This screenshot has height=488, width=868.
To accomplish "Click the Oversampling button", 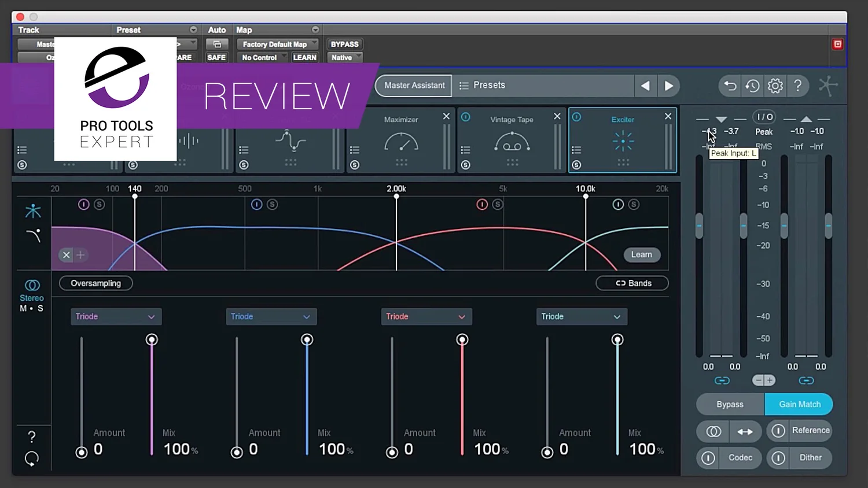I will click(96, 283).
